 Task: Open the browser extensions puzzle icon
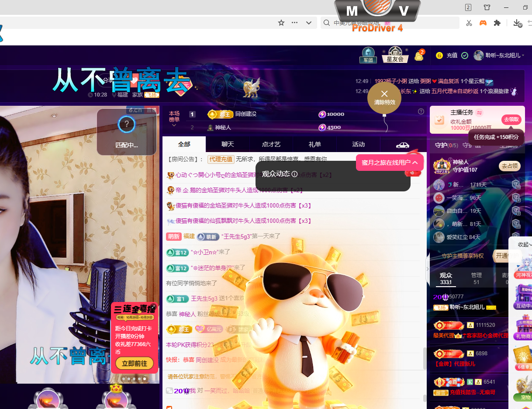pyautogui.click(x=497, y=23)
